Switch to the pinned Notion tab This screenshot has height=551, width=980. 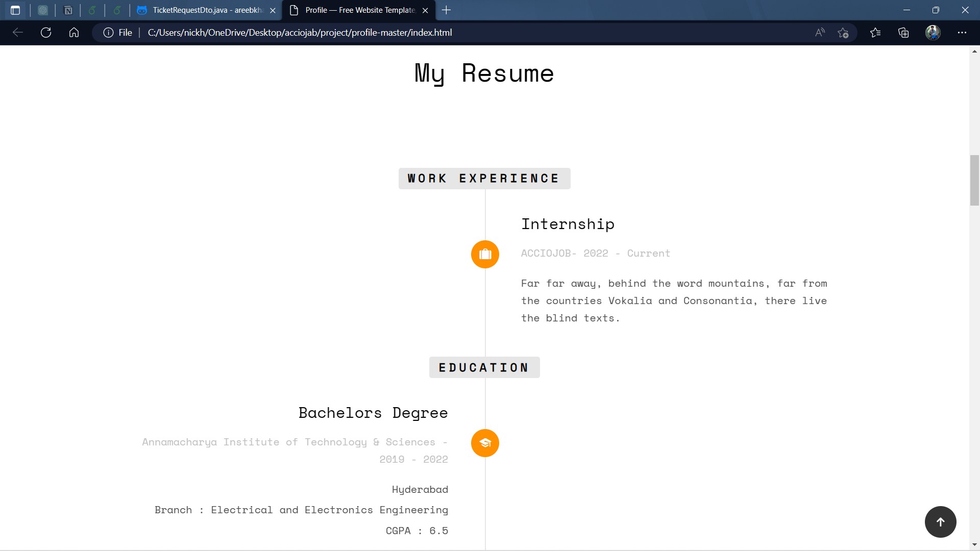pyautogui.click(x=68, y=10)
